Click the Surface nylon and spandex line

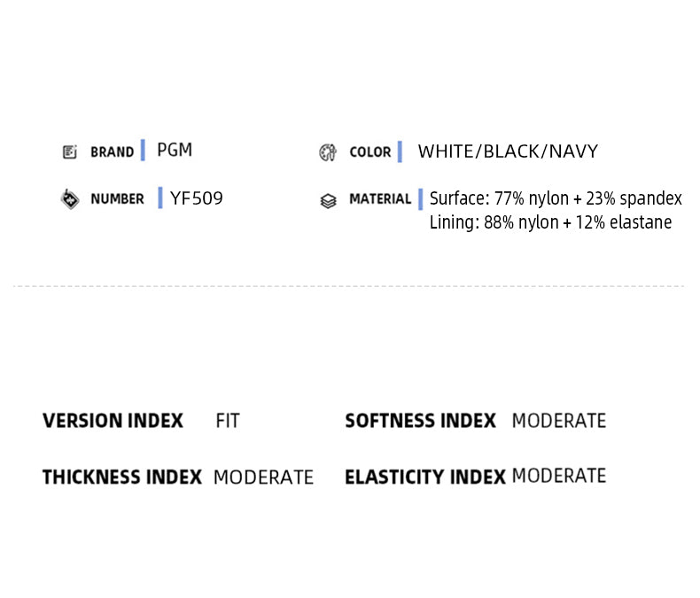point(556,198)
